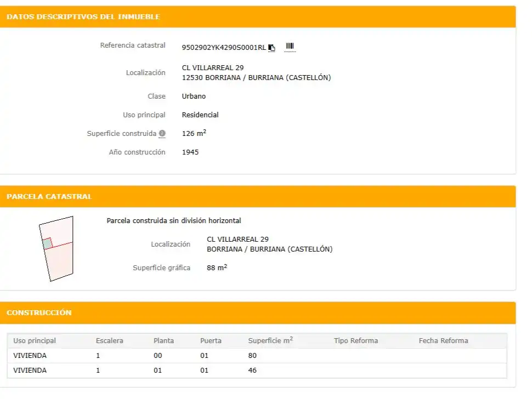This screenshot has width=532, height=399.
Task: Show info tooltip for Superficie construida
Action: click(x=162, y=134)
